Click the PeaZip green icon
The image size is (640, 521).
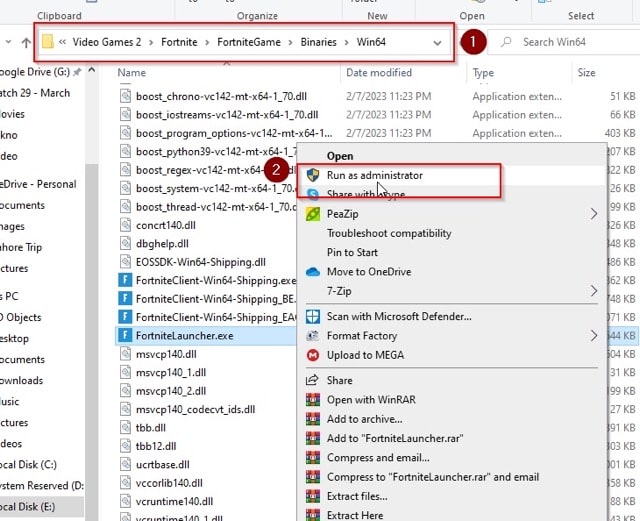click(313, 214)
